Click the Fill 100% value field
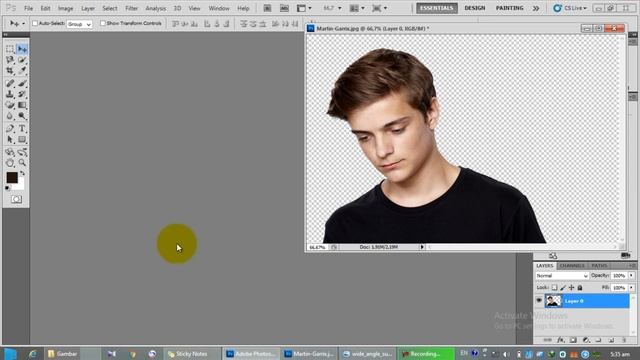Screen dimensions: 640x360 click(619, 288)
